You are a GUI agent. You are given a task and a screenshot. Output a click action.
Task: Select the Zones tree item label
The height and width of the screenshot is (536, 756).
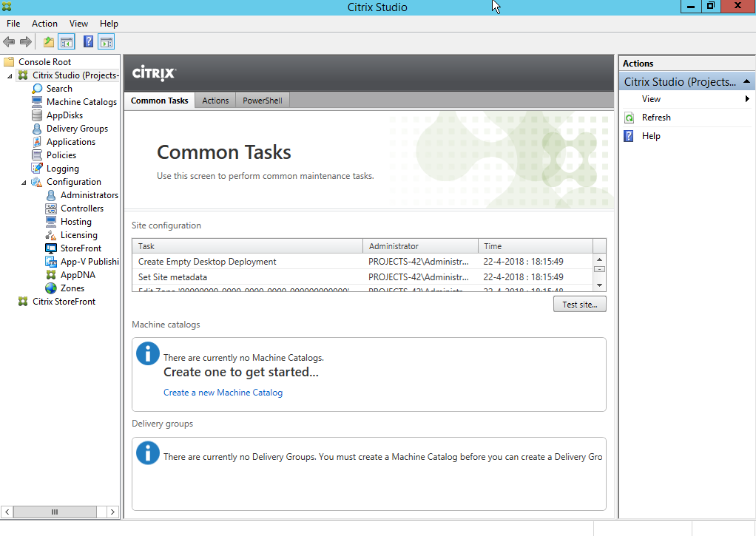[x=72, y=288]
